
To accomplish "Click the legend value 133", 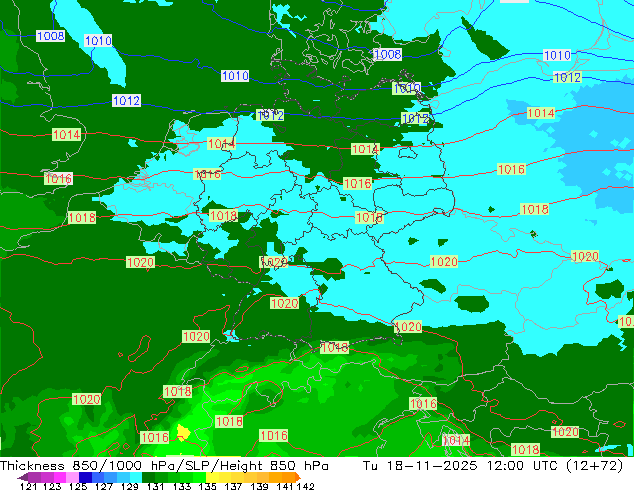I will pyautogui.click(x=182, y=486).
